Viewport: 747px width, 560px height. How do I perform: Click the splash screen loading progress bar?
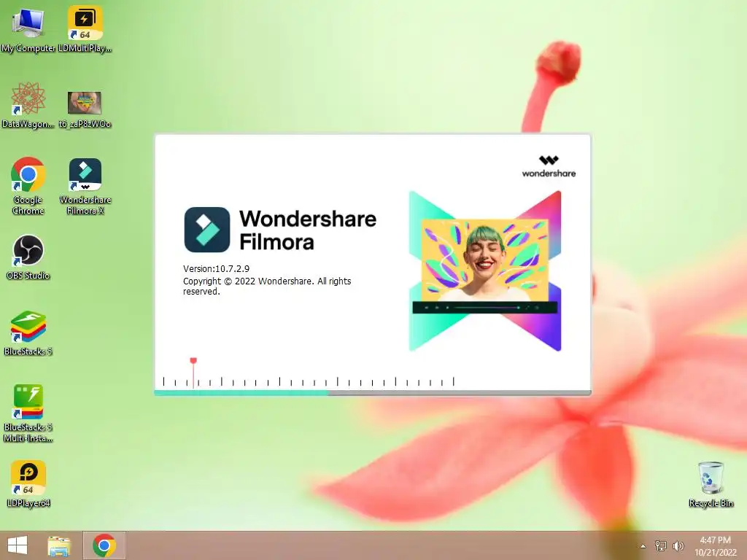373,393
